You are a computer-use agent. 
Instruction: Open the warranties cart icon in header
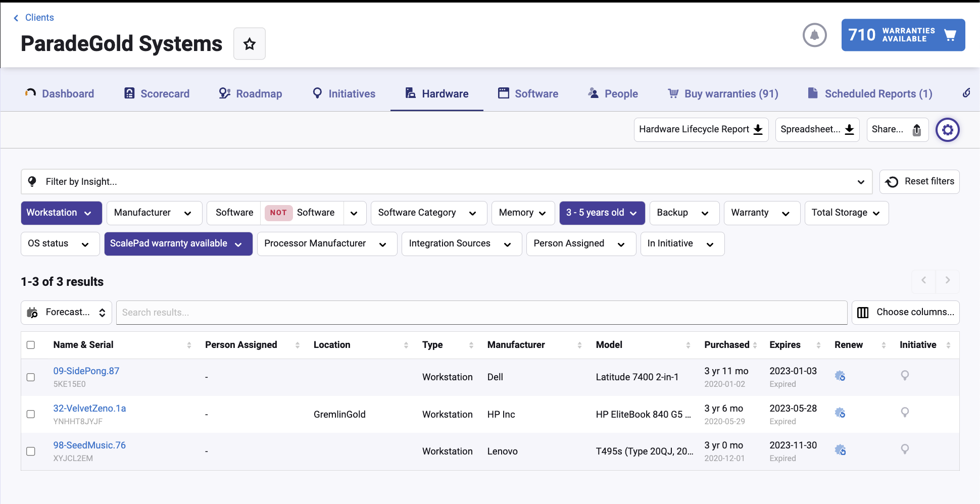[x=950, y=35]
